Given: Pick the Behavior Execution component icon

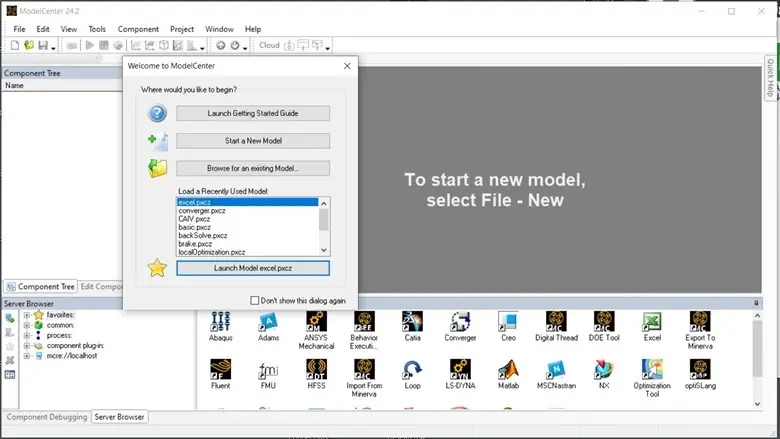Looking at the screenshot, I should (x=364, y=322).
